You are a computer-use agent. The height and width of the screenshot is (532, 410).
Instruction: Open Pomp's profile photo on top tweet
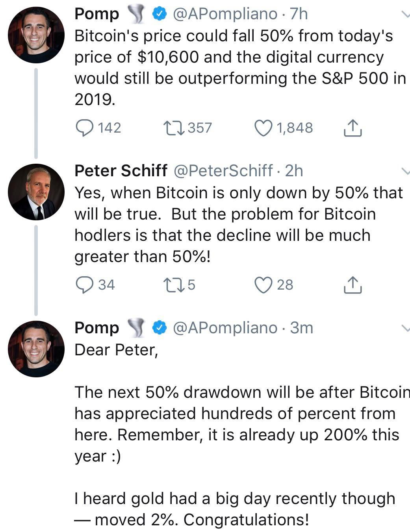click(36, 35)
